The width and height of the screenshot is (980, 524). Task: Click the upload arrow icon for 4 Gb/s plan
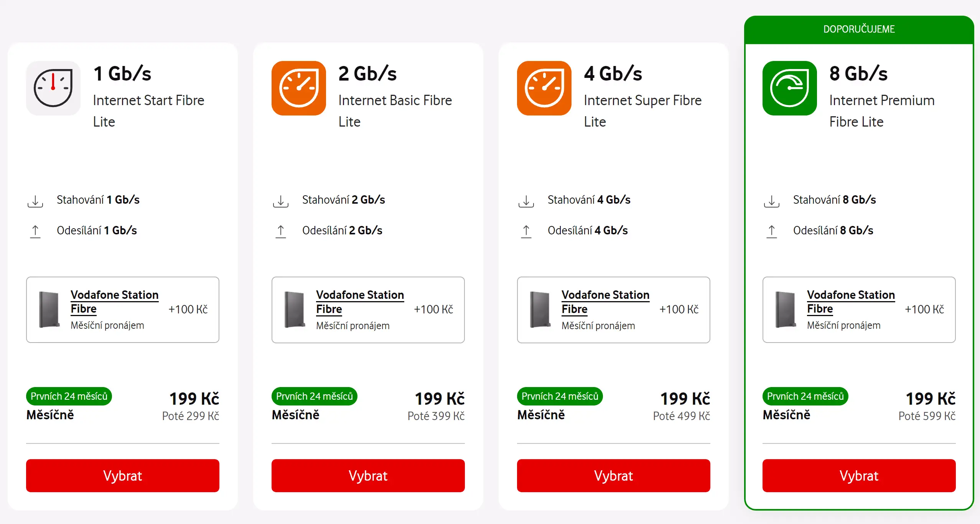click(x=526, y=231)
